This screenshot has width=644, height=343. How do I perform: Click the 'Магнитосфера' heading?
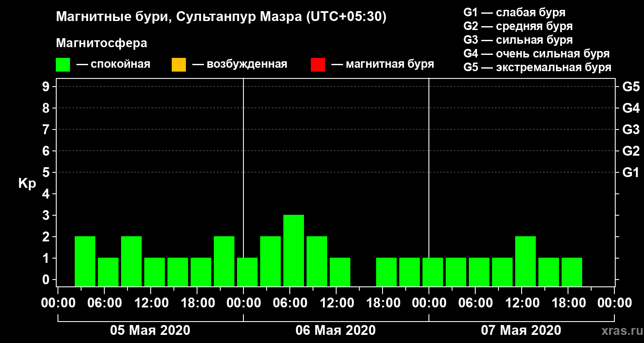pos(101,43)
